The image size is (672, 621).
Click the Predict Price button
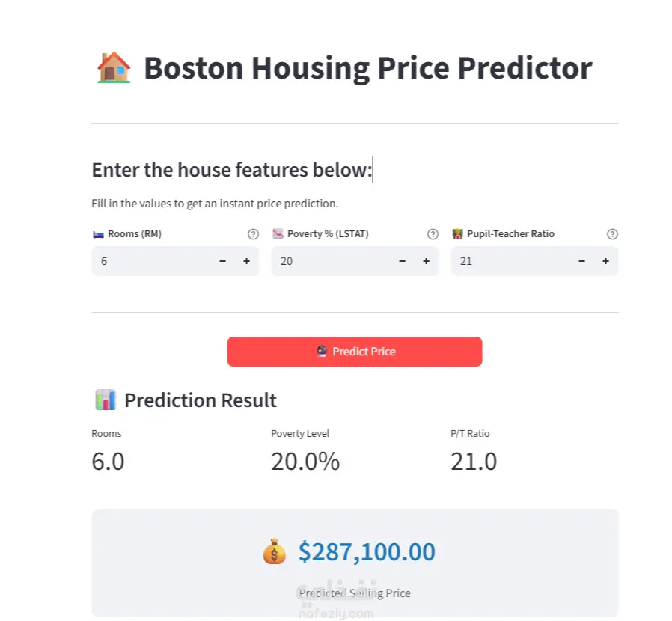[x=355, y=352]
